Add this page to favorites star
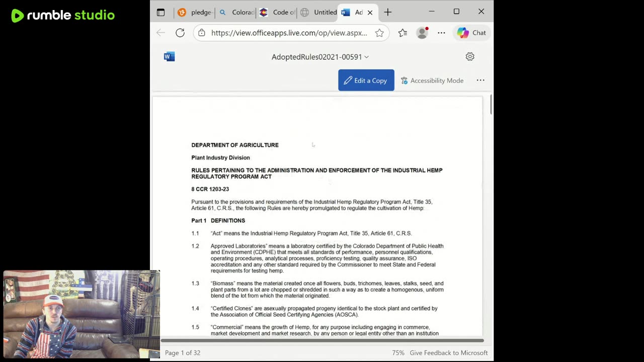Screen dimensions: 644x362 [379, 33]
